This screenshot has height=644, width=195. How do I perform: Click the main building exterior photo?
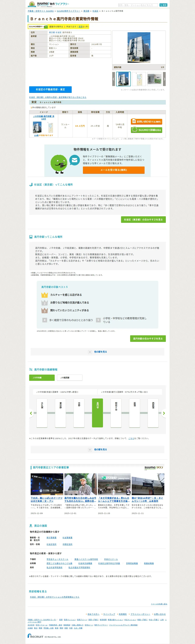point(139,47)
